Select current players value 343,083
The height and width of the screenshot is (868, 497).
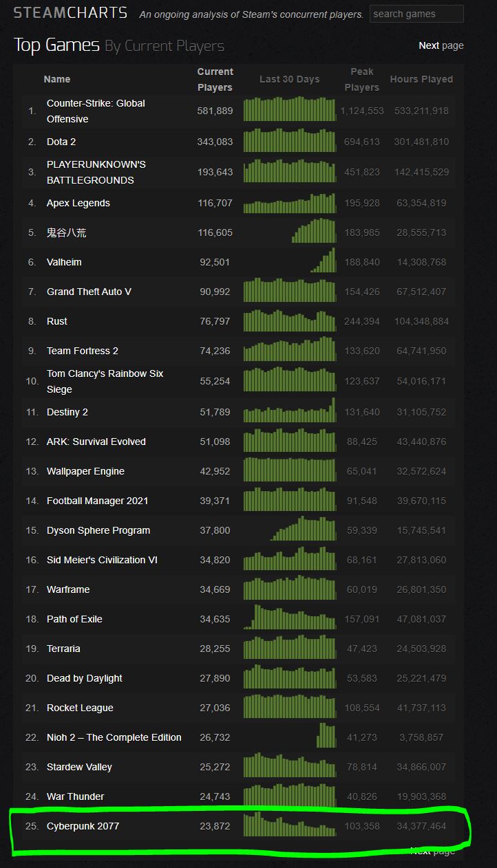click(x=215, y=142)
